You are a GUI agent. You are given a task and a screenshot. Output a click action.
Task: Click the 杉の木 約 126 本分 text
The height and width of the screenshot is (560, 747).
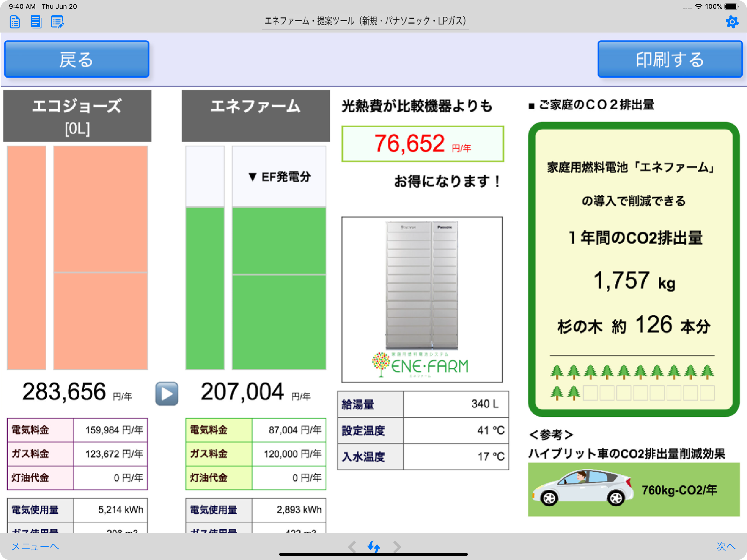coord(634,325)
